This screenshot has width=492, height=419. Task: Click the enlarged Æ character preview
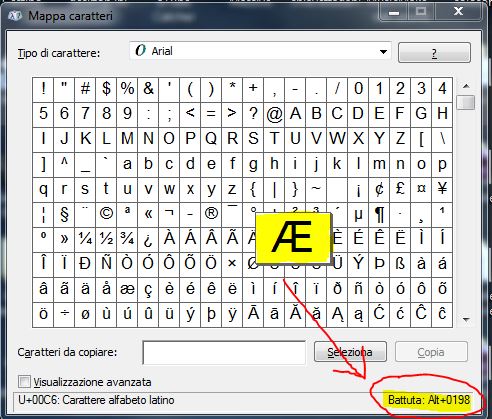click(293, 237)
